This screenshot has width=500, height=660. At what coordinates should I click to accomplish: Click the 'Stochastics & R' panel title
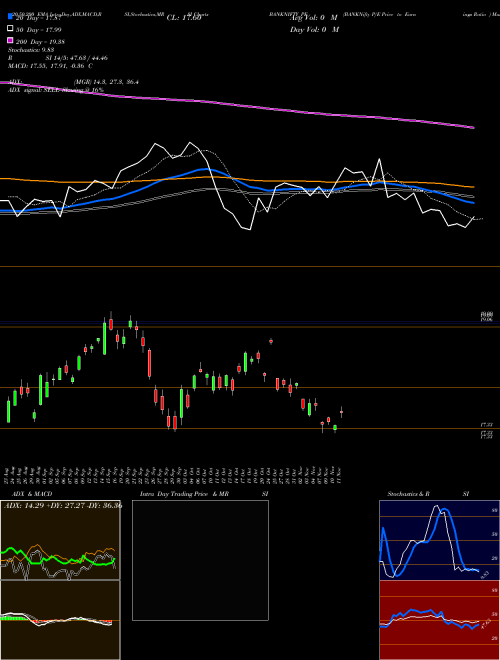[408, 494]
